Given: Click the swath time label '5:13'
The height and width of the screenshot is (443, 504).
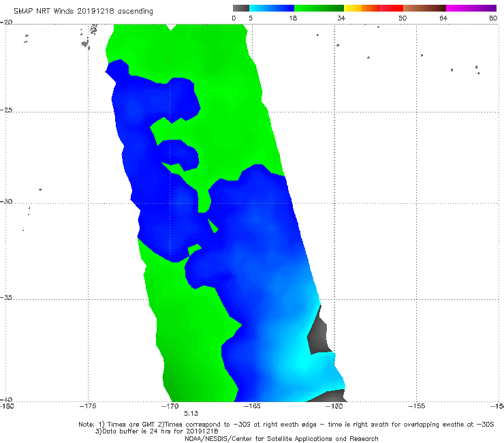Looking at the screenshot, I should pos(191,414).
